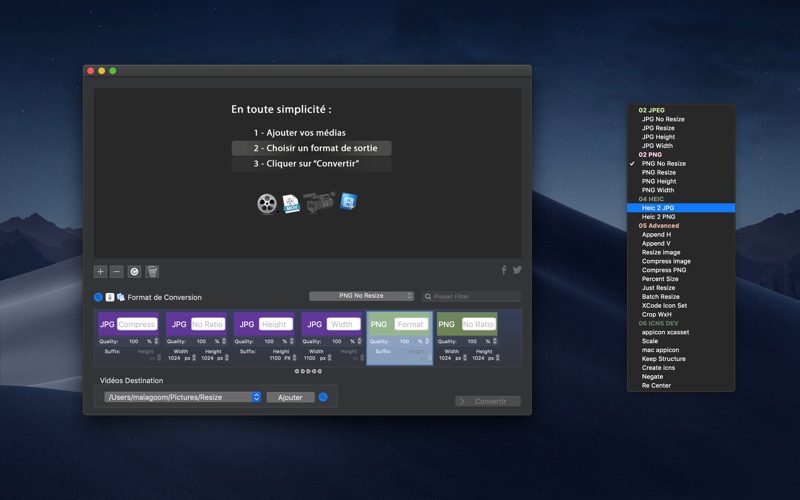Choose Compress PNG in preset menu
The height and width of the screenshot is (500, 800).
click(681, 270)
